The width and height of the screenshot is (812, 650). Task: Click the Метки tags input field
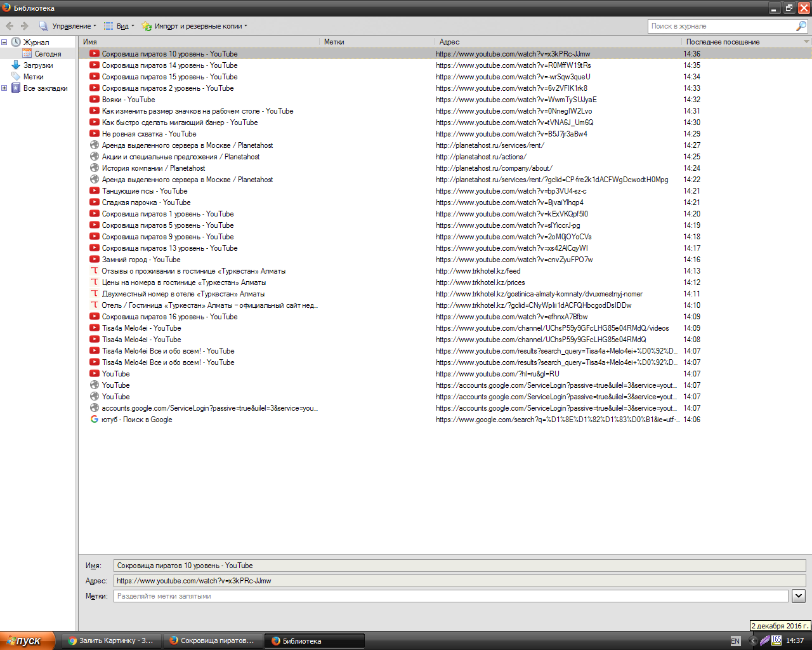pyautogui.click(x=451, y=596)
